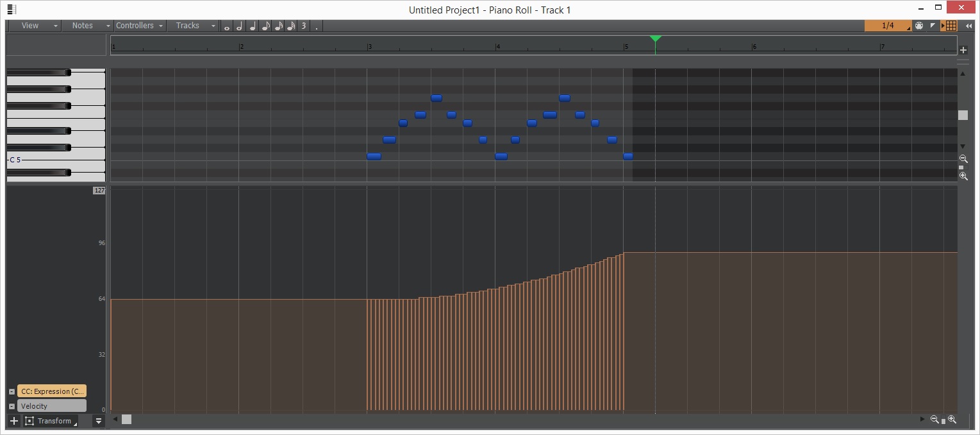
Task: Click vertical scroll down arrow in note pane
Action: pos(963,146)
